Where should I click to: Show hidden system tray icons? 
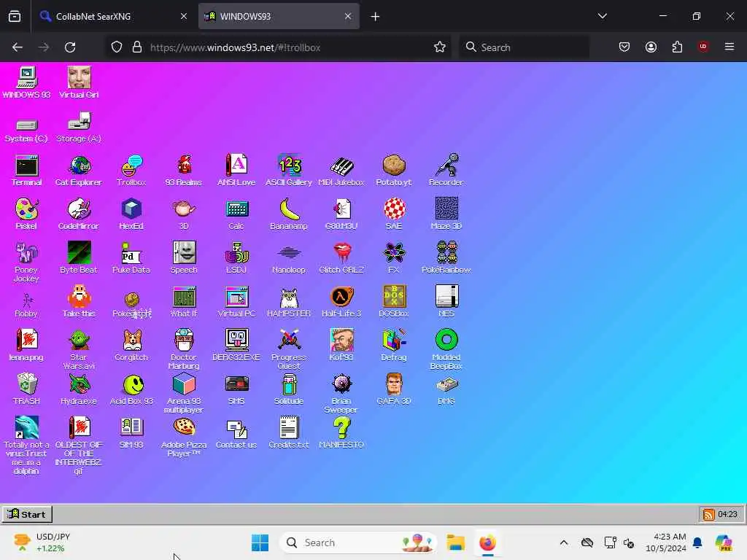click(x=564, y=542)
